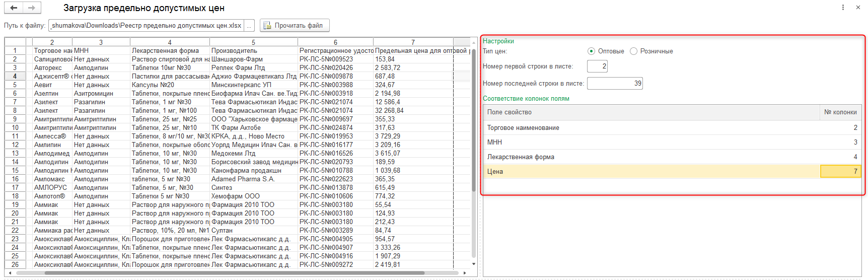This screenshot has width=868, height=280.
Task: Click the Прочитать файл button
Action: (295, 26)
